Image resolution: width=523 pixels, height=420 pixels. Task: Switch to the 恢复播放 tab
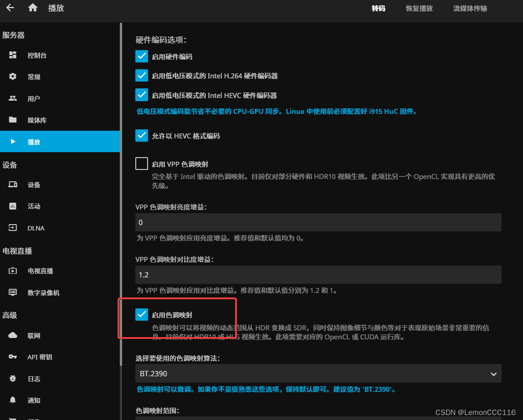click(419, 8)
